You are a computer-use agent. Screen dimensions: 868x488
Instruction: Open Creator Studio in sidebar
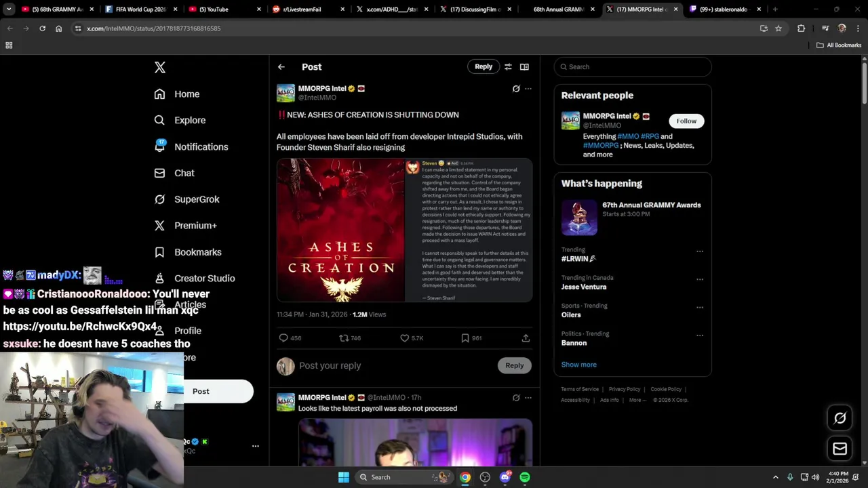[195, 278]
